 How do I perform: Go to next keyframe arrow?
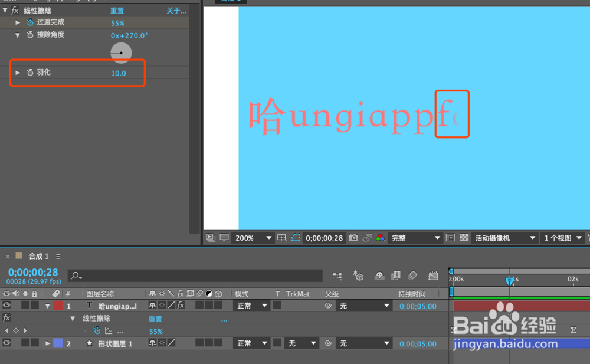point(25,330)
